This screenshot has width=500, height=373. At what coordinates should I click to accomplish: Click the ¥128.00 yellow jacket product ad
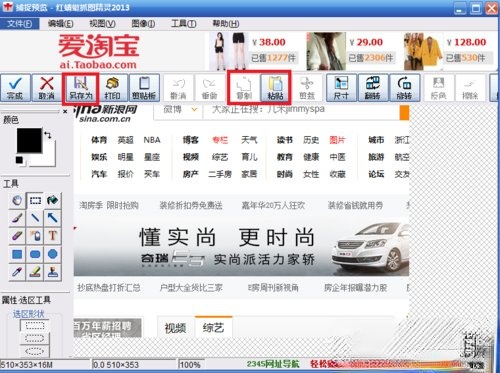click(x=448, y=51)
